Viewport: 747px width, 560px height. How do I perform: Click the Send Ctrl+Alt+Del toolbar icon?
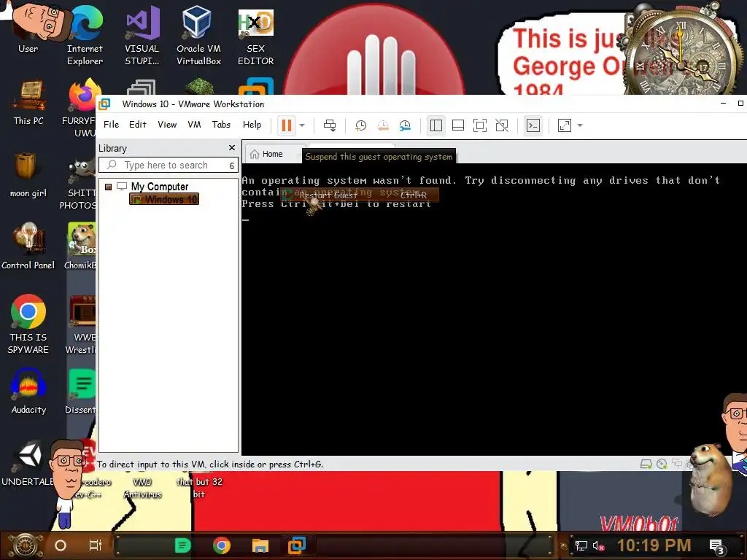point(330,125)
